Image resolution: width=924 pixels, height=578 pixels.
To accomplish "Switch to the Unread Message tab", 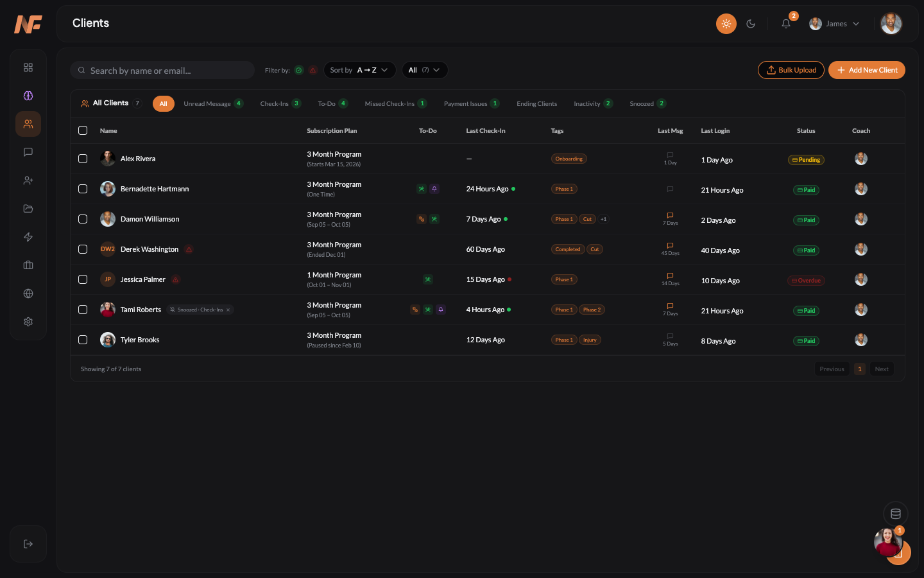I will click(x=208, y=103).
